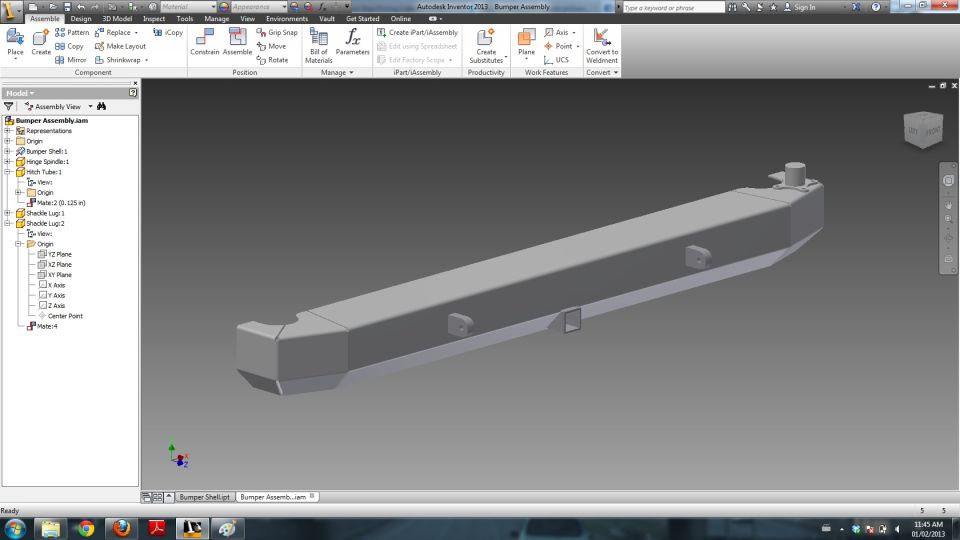Screen dimensions: 960x540
Task: Expand the Convert panel dropdown
Action: (x=602, y=72)
